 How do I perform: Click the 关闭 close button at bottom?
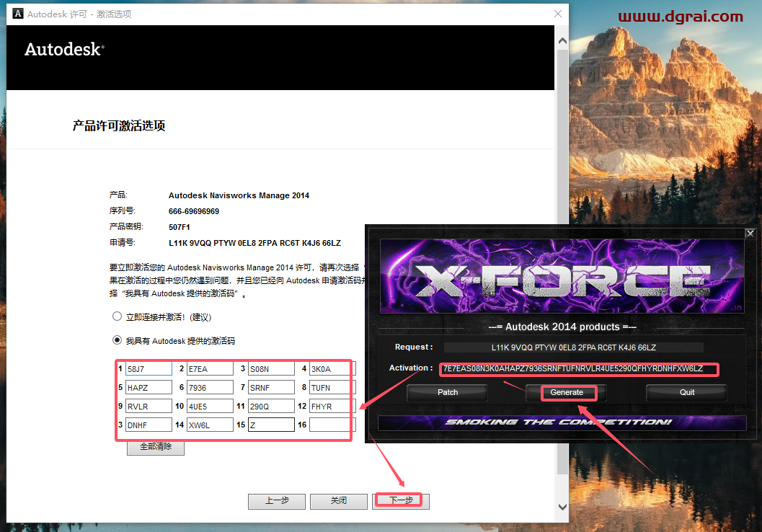click(339, 501)
